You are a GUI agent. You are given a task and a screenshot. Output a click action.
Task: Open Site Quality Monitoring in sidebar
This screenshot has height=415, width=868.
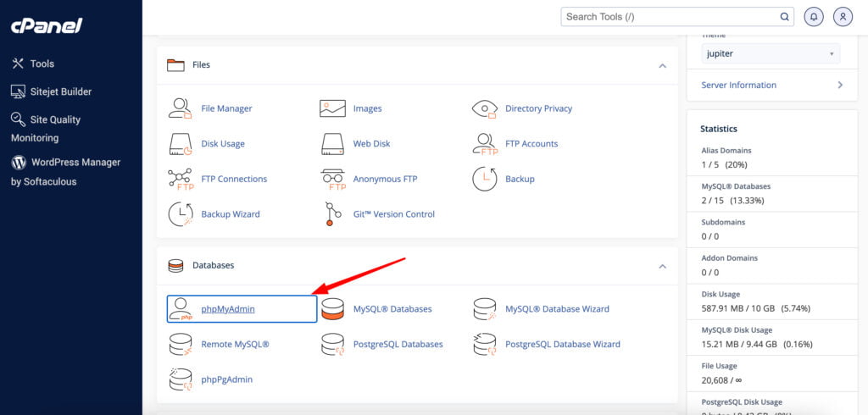pyautogui.click(x=46, y=129)
